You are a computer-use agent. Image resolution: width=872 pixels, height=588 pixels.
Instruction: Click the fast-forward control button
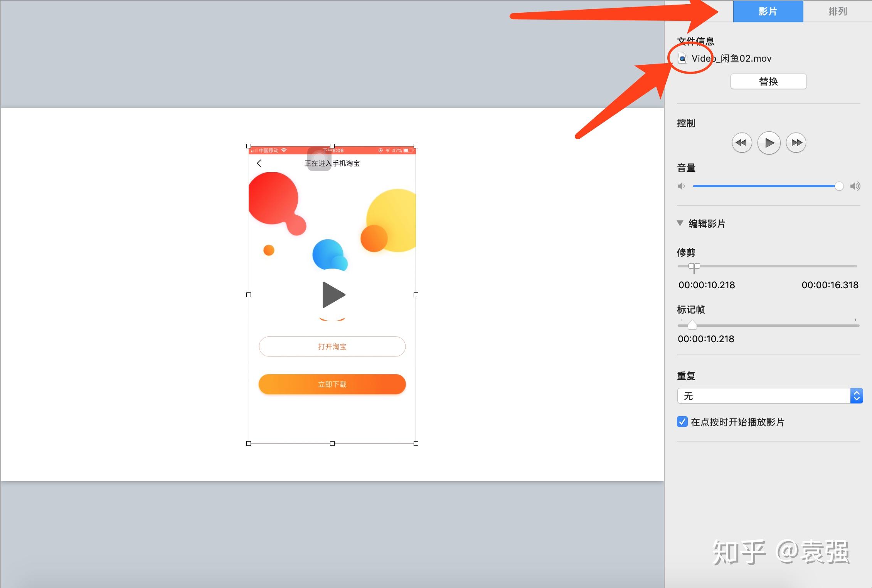pos(796,143)
